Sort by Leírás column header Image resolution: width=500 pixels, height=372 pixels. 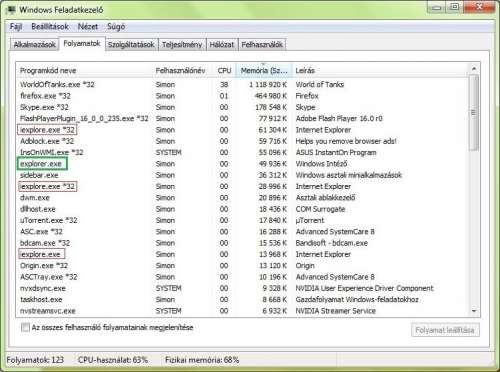tap(380, 70)
